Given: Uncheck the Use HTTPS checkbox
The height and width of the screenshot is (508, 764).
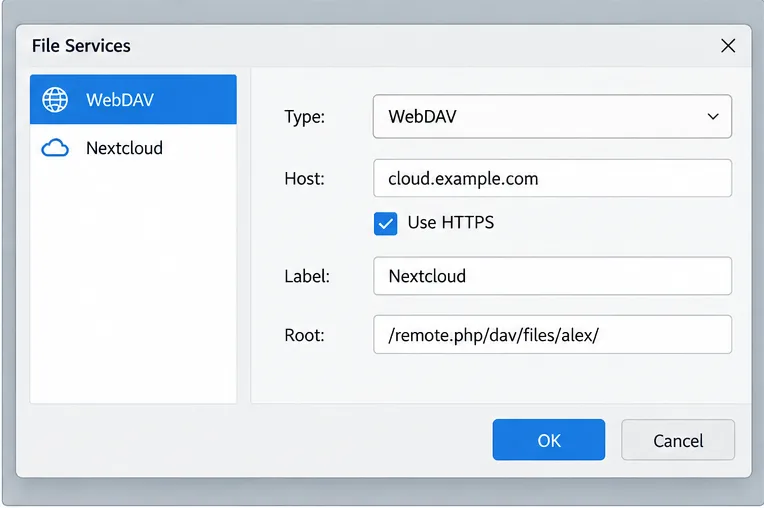Looking at the screenshot, I should point(385,224).
